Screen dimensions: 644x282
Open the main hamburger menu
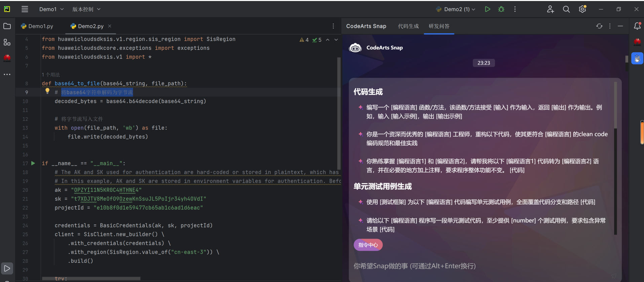(25, 9)
